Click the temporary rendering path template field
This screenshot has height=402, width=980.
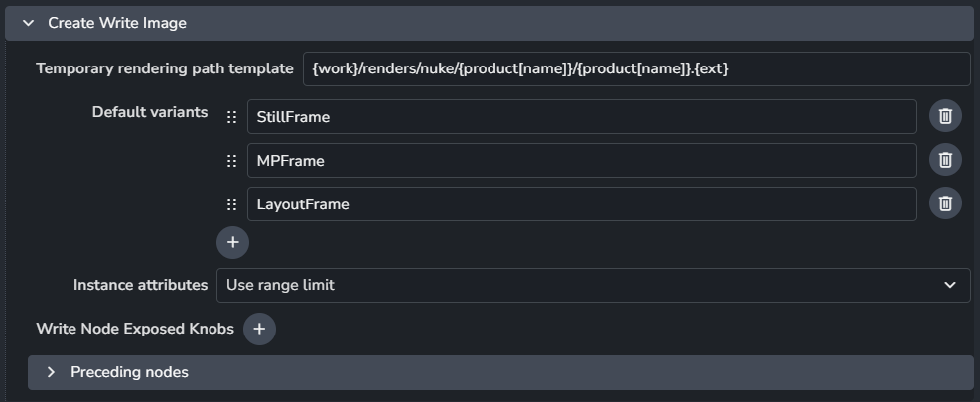(x=635, y=68)
